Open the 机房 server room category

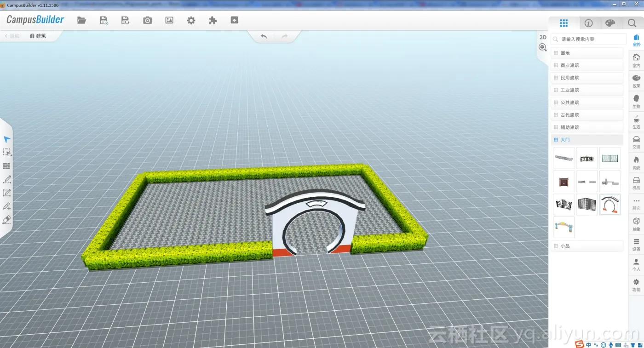pyautogui.click(x=636, y=183)
